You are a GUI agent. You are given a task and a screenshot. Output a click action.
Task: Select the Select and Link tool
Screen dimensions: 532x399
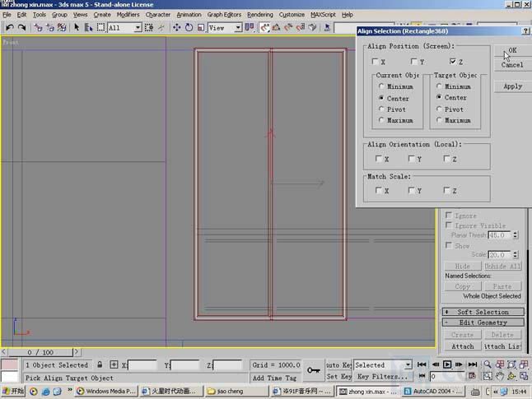pos(38,27)
